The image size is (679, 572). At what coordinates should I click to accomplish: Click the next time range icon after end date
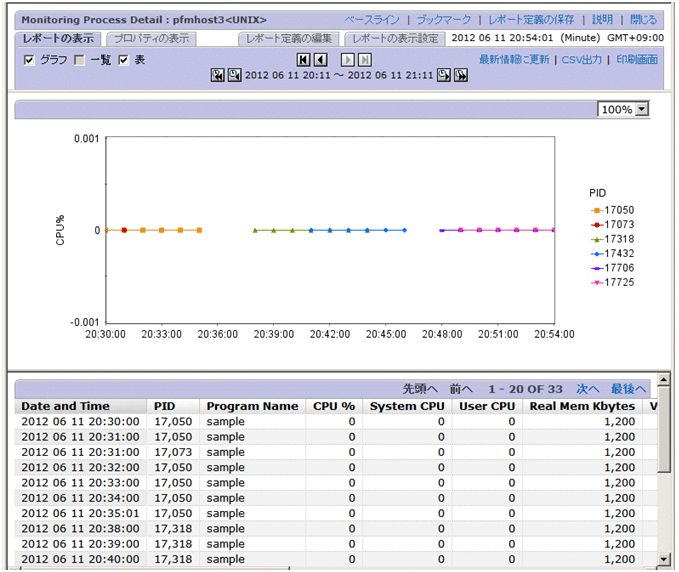[x=444, y=76]
